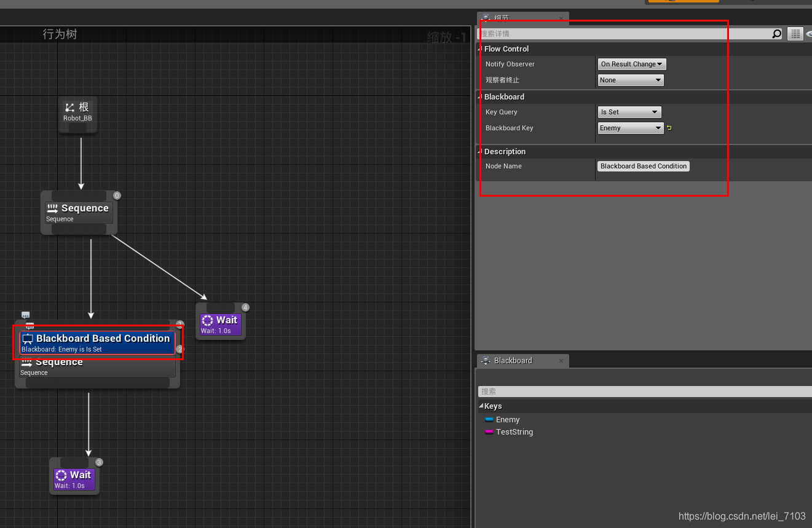Click the eye icon next to the property matrix button

(808, 34)
